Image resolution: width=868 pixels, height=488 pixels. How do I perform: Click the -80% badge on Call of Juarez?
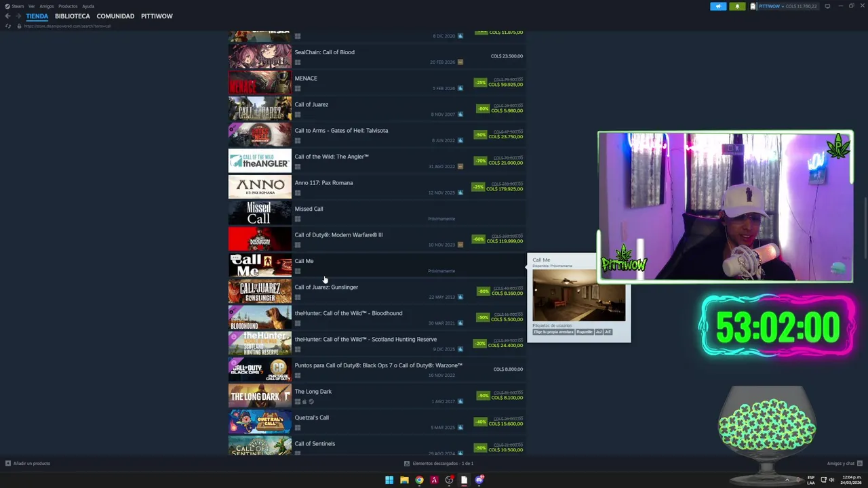click(483, 108)
